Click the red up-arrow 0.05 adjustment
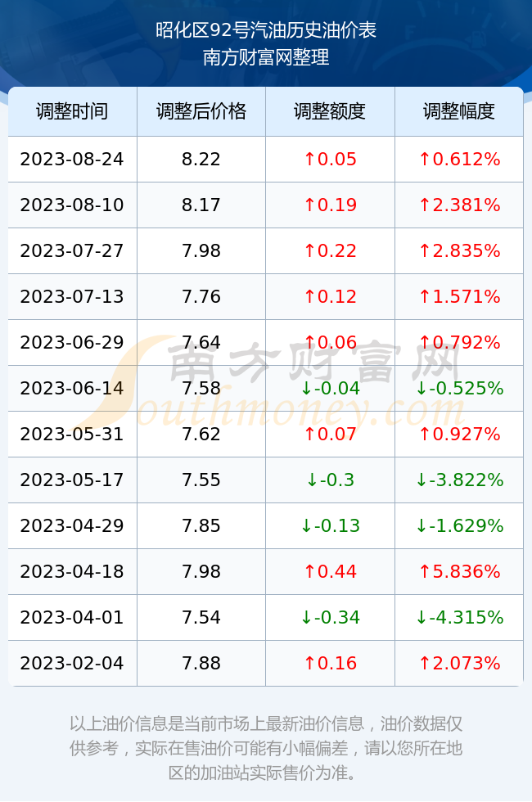The image size is (532, 802). pyautogui.click(x=330, y=159)
